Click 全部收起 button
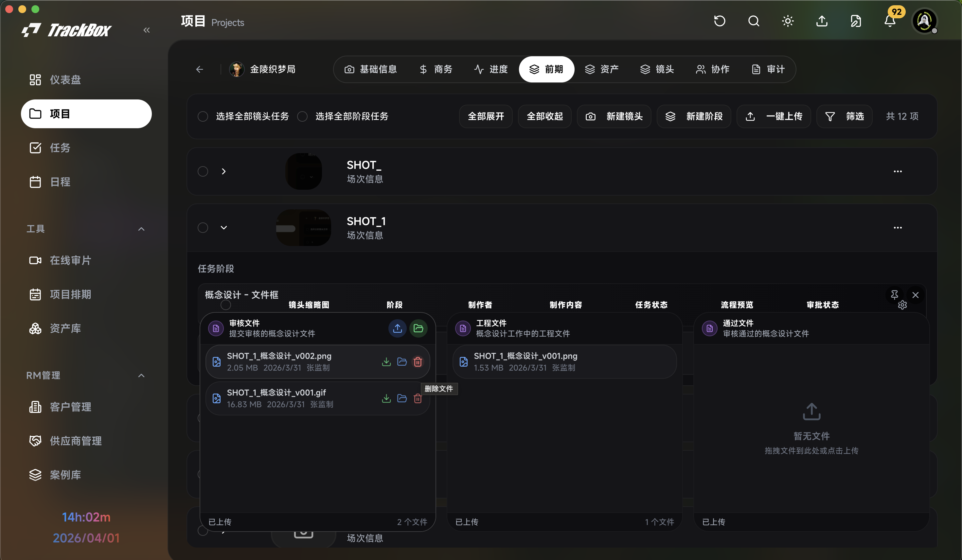962x560 pixels. point(545,116)
